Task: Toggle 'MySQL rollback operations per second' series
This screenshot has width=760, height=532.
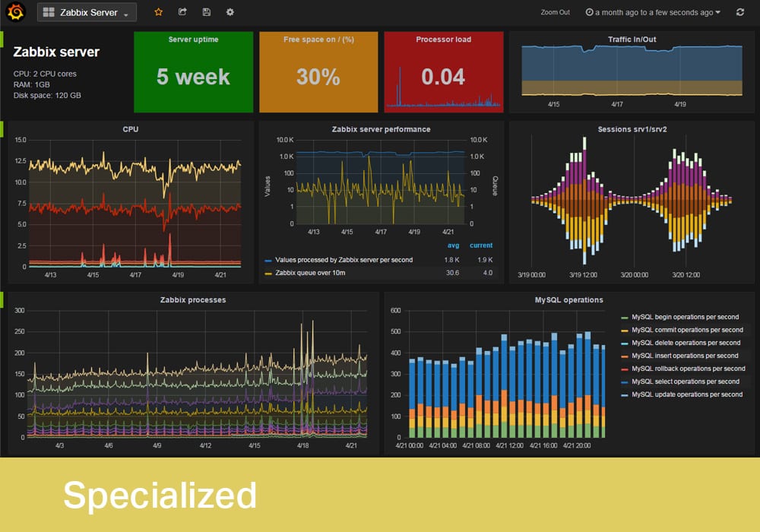Action: pyautogui.click(x=689, y=369)
